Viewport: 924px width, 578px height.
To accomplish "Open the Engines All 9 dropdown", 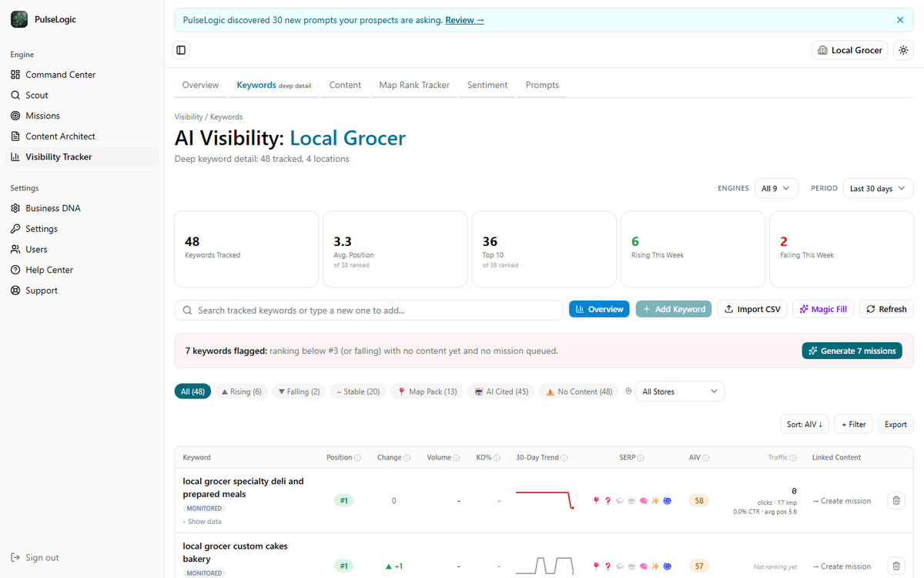I will point(776,188).
